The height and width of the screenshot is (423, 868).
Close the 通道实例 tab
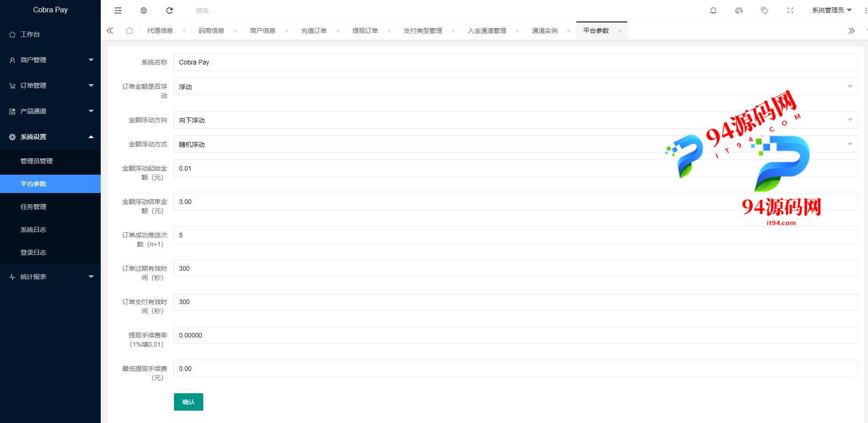coord(569,31)
